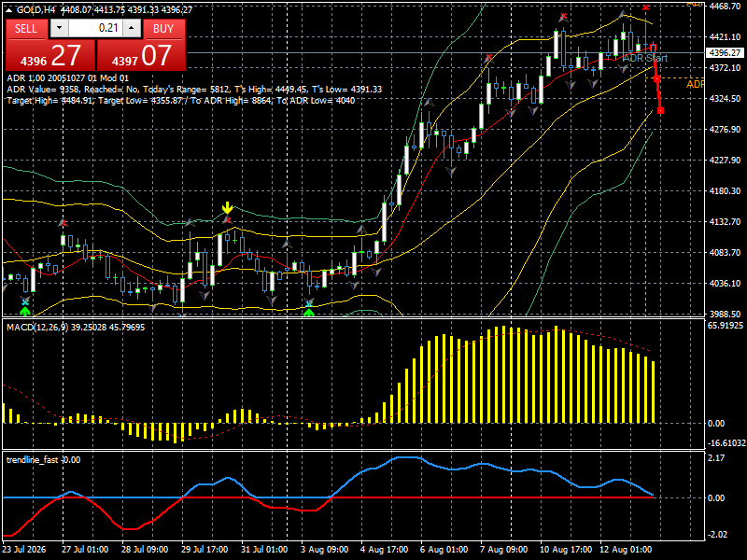Click the '23 Jul 2026' time axis label
The width and height of the screenshot is (747, 560).
pos(24,550)
